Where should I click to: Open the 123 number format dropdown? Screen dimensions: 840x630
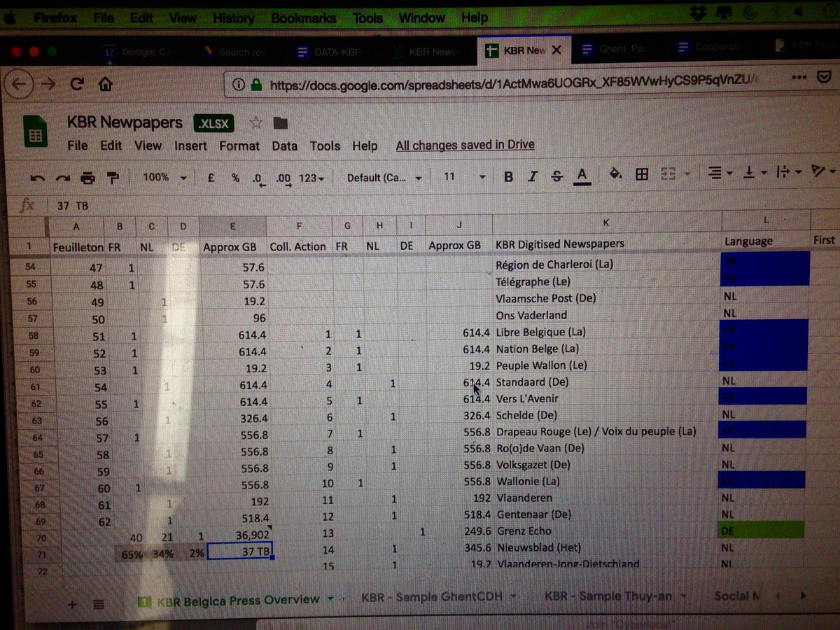[x=311, y=178]
